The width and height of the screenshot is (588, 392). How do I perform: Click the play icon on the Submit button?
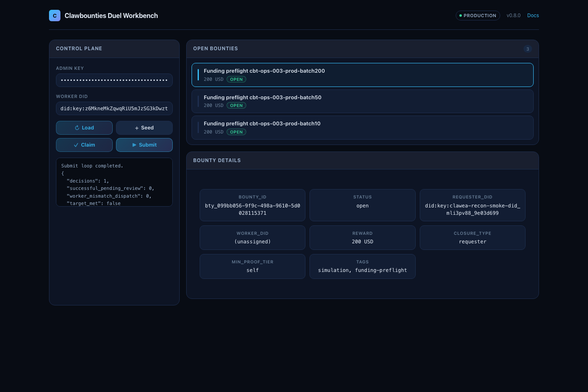(x=134, y=145)
